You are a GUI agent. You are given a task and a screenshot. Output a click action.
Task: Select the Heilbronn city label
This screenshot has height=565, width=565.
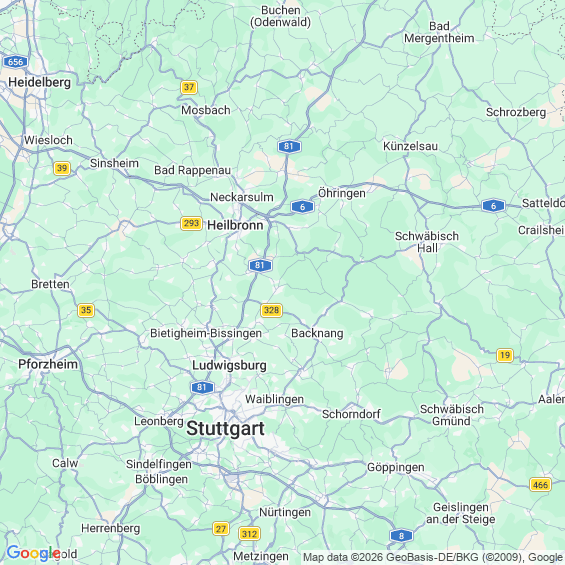click(x=235, y=225)
